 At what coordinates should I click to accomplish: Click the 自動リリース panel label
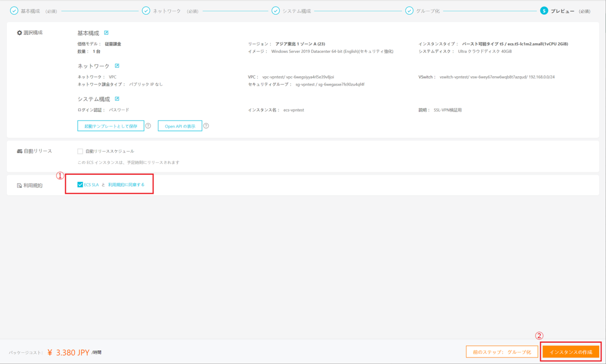click(x=38, y=151)
